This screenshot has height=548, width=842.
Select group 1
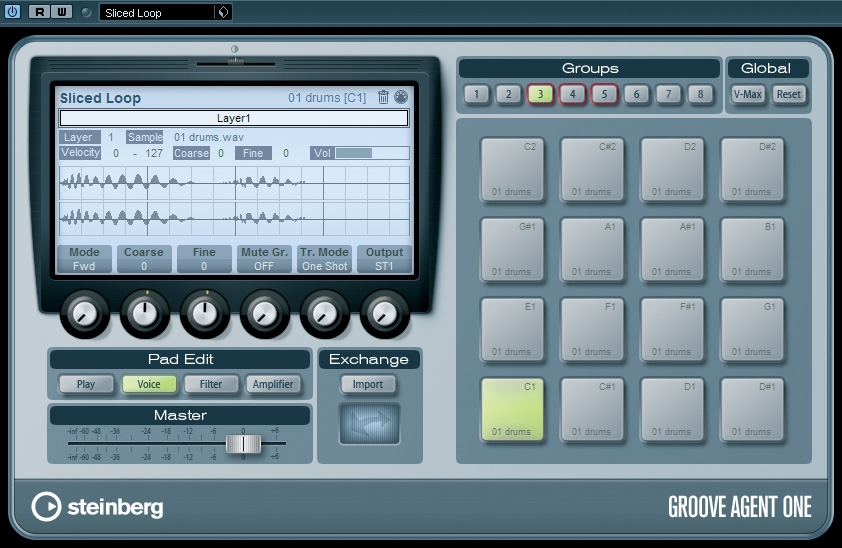click(x=476, y=94)
